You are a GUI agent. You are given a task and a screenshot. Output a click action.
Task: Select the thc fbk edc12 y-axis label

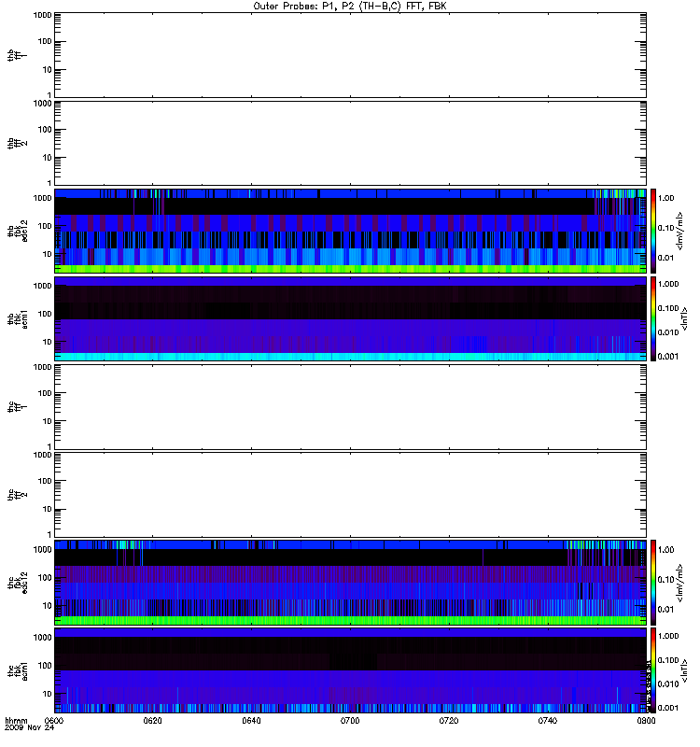(17, 583)
